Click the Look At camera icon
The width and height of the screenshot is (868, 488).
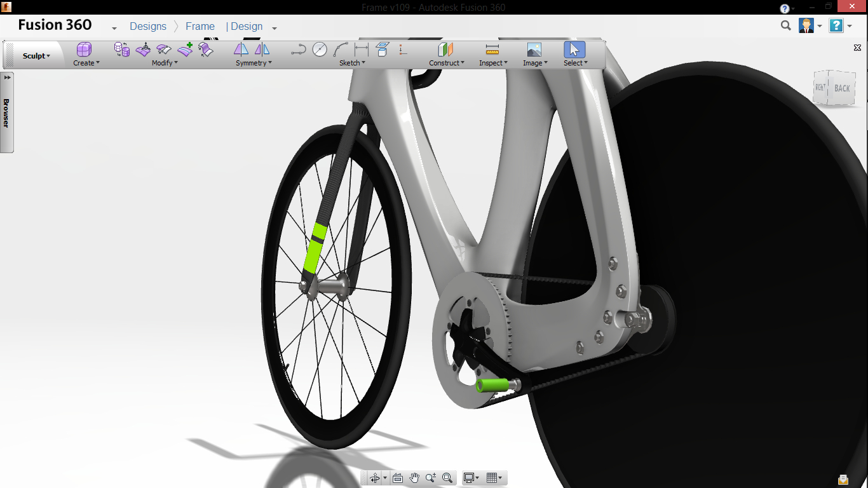(x=398, y=478)
